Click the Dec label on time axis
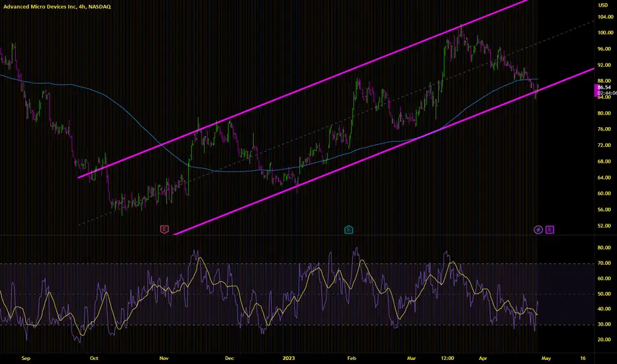The image size is (617, 364). pos(230,358)
